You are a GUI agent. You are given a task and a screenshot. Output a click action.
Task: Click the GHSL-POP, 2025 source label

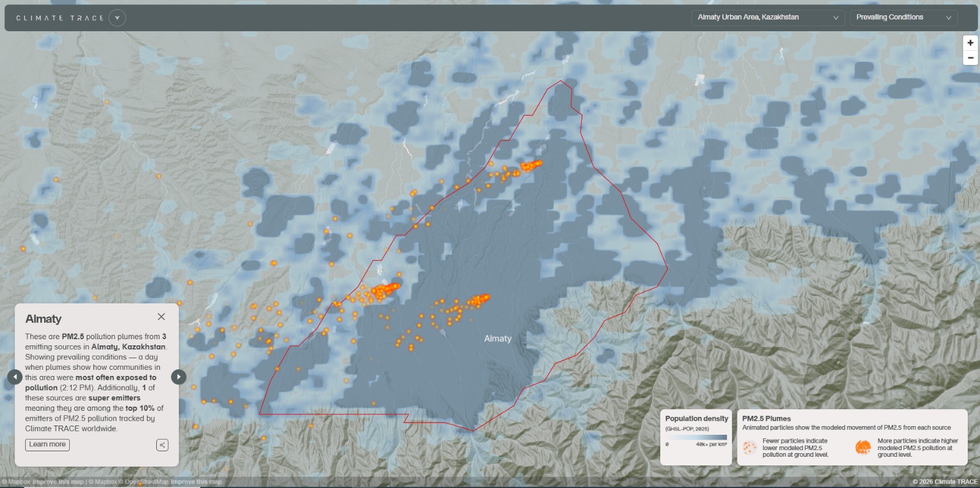687,429
